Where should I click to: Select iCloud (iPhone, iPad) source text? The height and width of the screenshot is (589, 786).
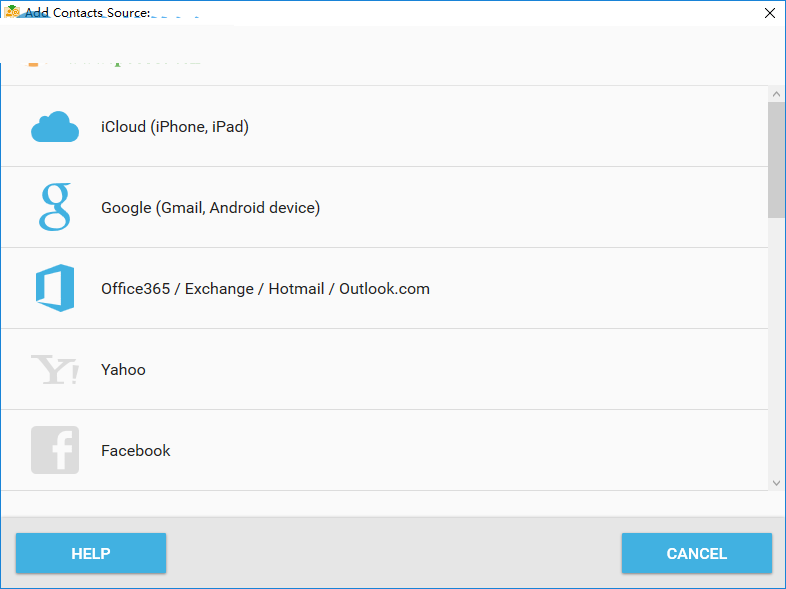tap(175, 127)
